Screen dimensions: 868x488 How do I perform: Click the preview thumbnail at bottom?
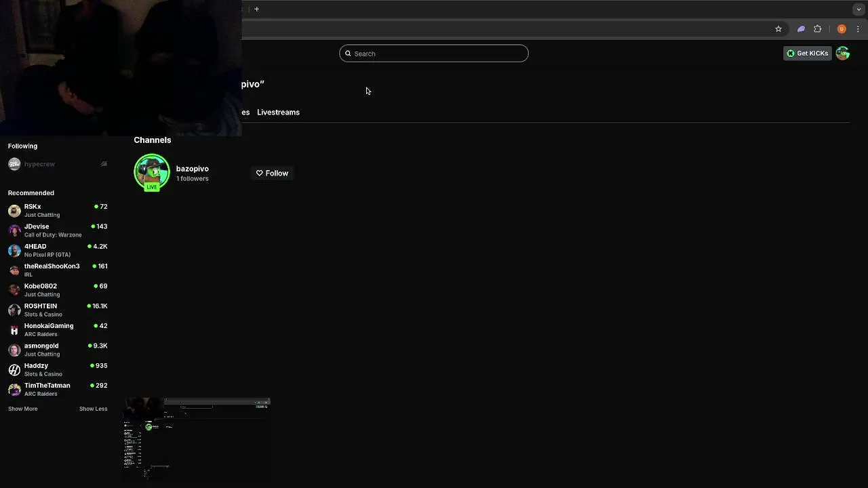[x=197, y=439]
